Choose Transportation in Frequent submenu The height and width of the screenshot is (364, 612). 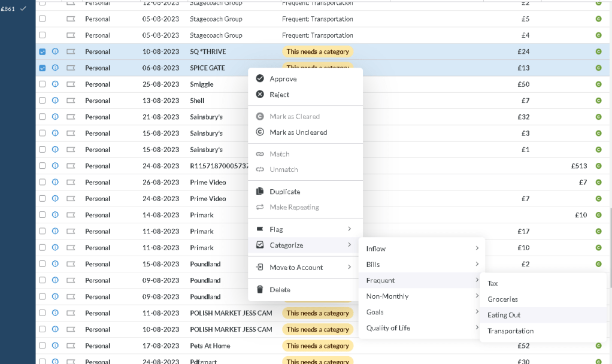[543, 331]
